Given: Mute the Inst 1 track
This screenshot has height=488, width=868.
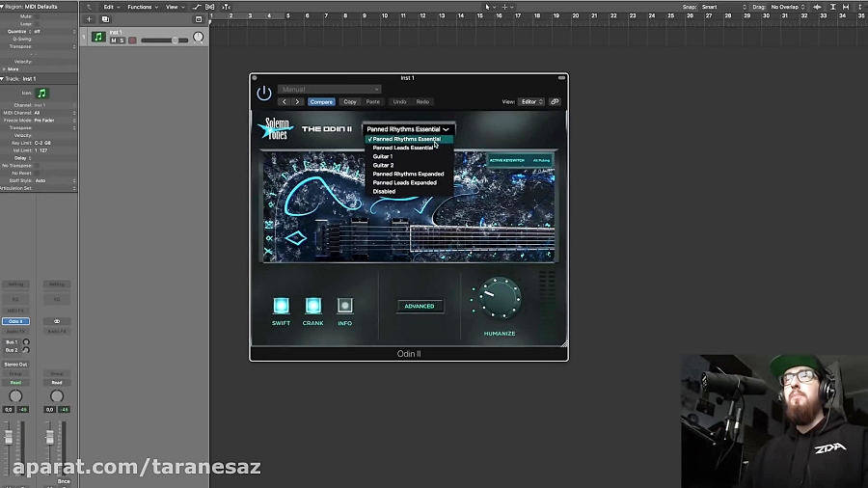Looking at the screenshot, I should coord(113,41).
